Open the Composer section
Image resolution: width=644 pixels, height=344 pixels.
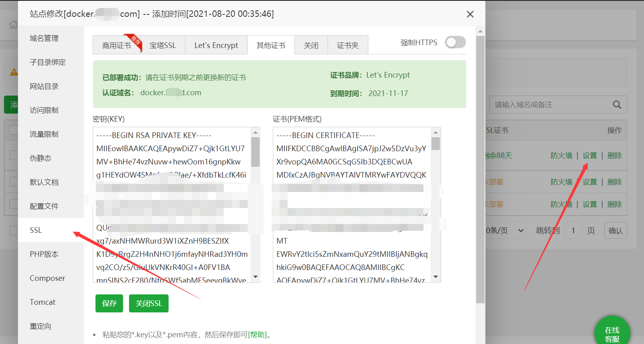point(47,278)
